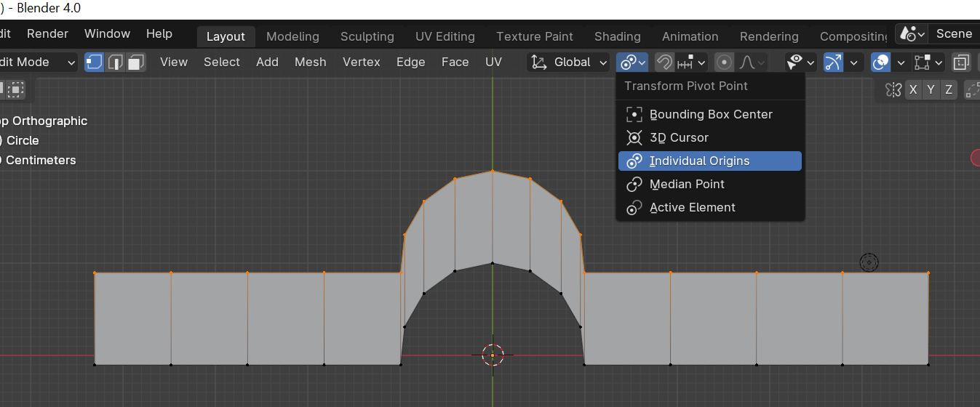Viewport: 980px width, 407px height.
Task: Switch to face select mode
Action: coord(135,63)
